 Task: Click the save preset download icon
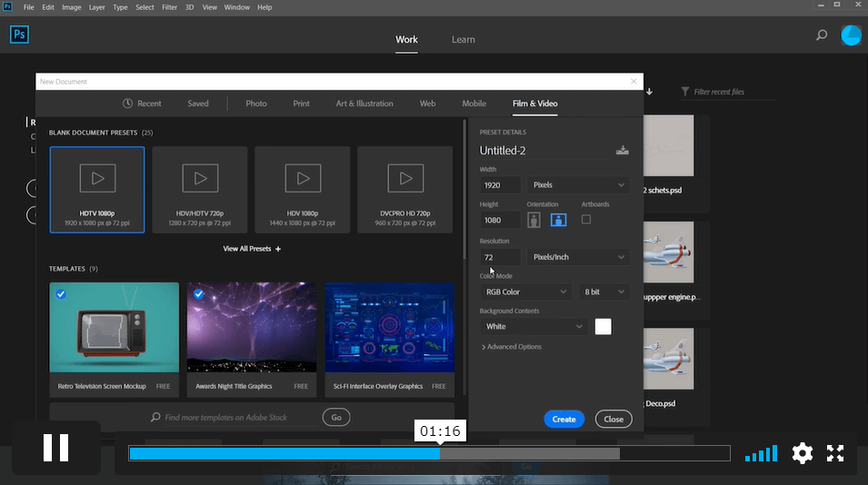point(623,151)
